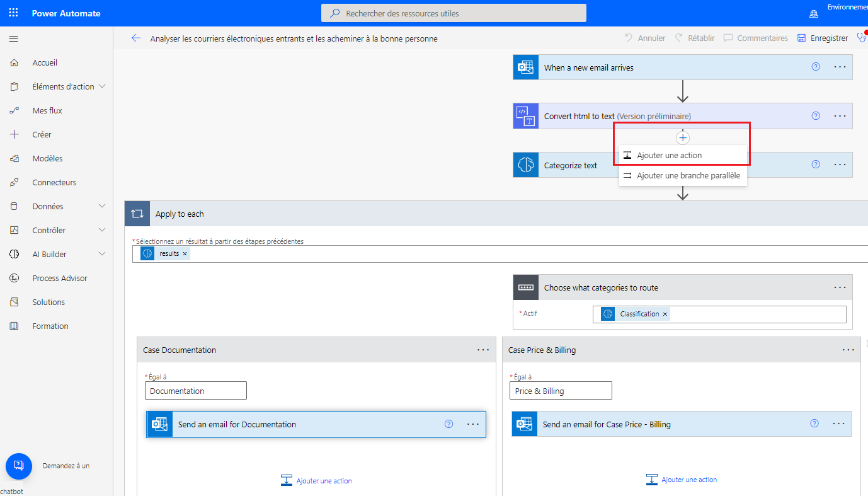
Task: Collapse the Apply to each header
Action: point(496,214)
